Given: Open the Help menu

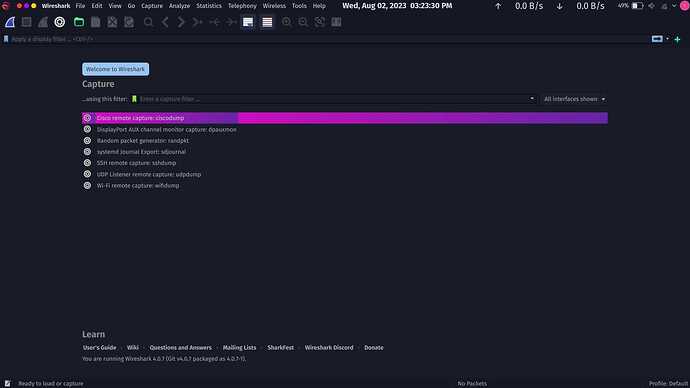Looking at the screenshot, I should [319, 6].
